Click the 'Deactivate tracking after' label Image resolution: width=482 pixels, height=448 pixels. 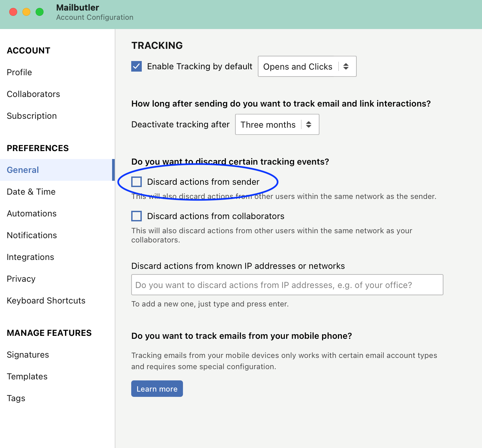click(180, 124)
